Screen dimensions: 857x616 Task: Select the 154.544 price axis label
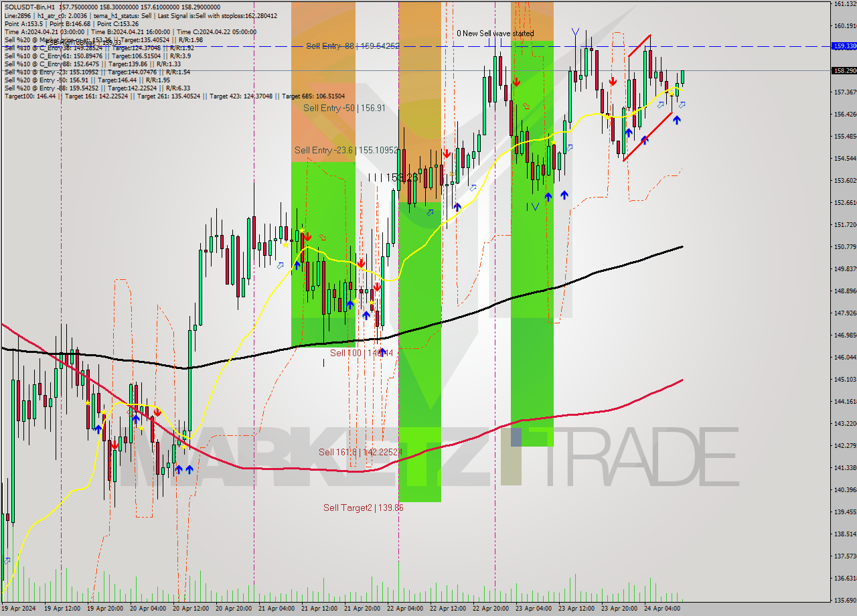(845, 158)
